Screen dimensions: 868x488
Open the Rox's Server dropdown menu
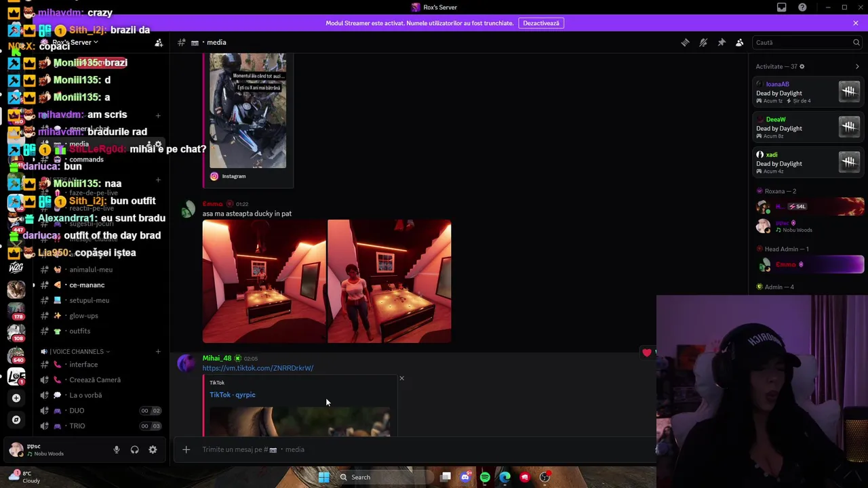pyautogui.click(x=75, y=42)
